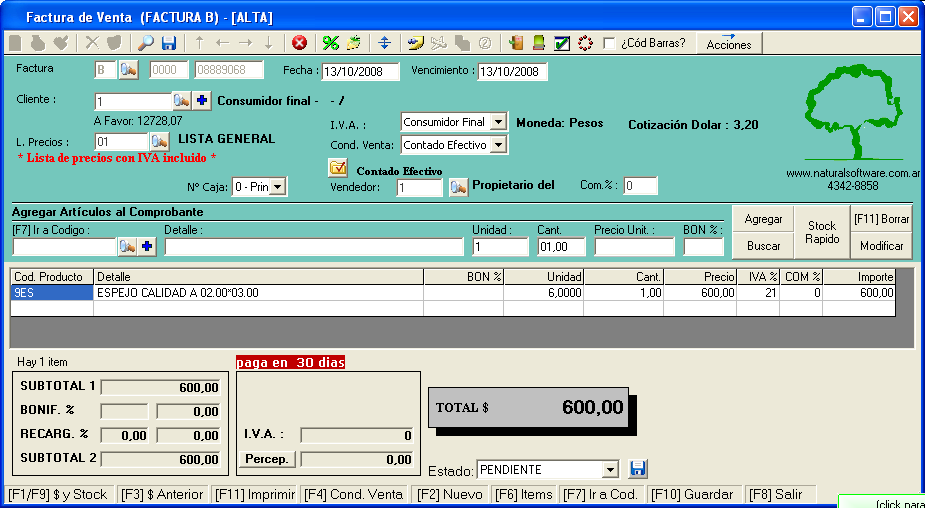Click the Stock Rapido button
925x508 pixels.
click(x=822, y=232)
